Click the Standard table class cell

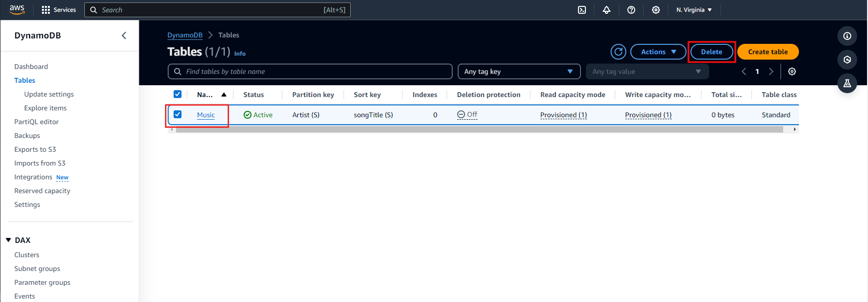pos(776,115)
